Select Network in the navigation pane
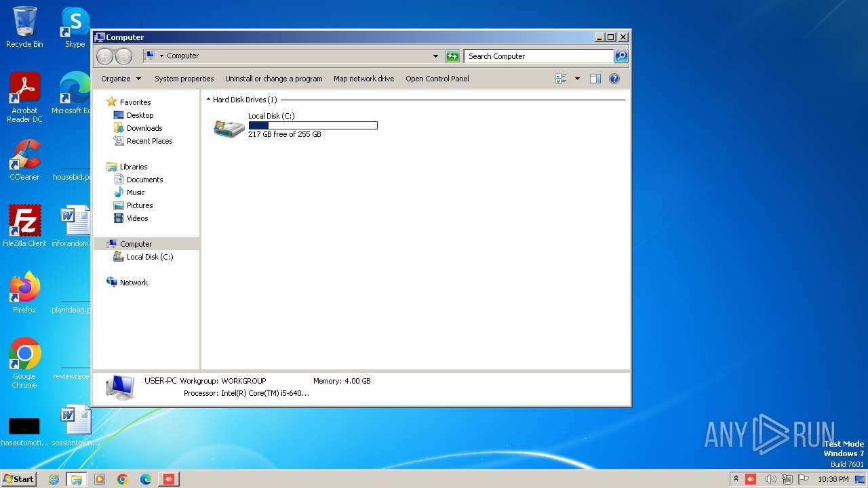This screenshot has height=488, width=868. tap(134, 283)
